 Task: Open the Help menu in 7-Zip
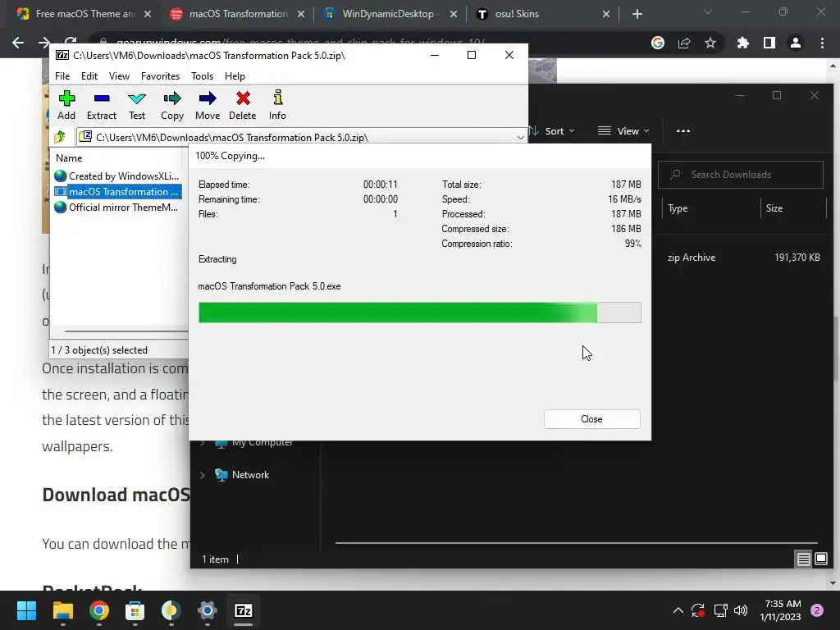click(235, 76)
